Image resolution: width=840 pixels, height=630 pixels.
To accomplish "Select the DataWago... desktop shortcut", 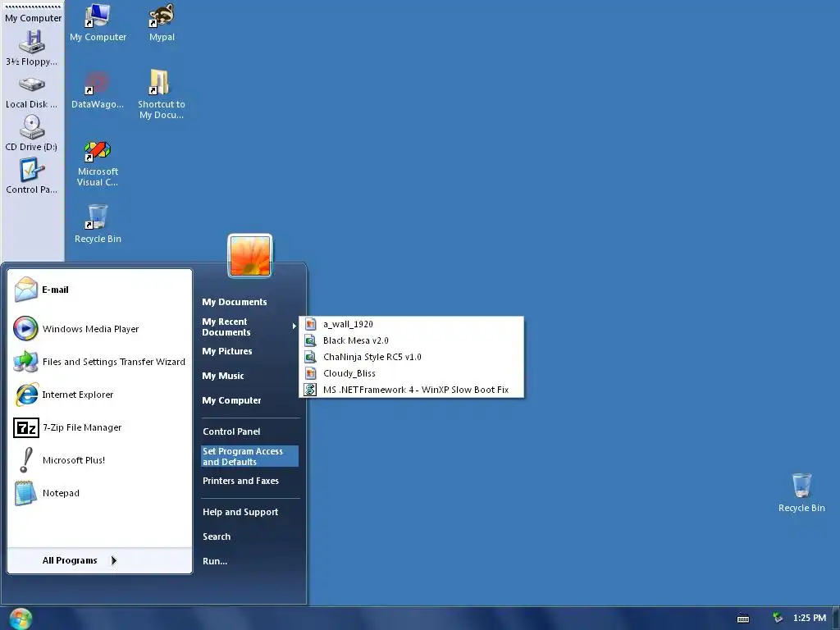I will tap(98, 84).
